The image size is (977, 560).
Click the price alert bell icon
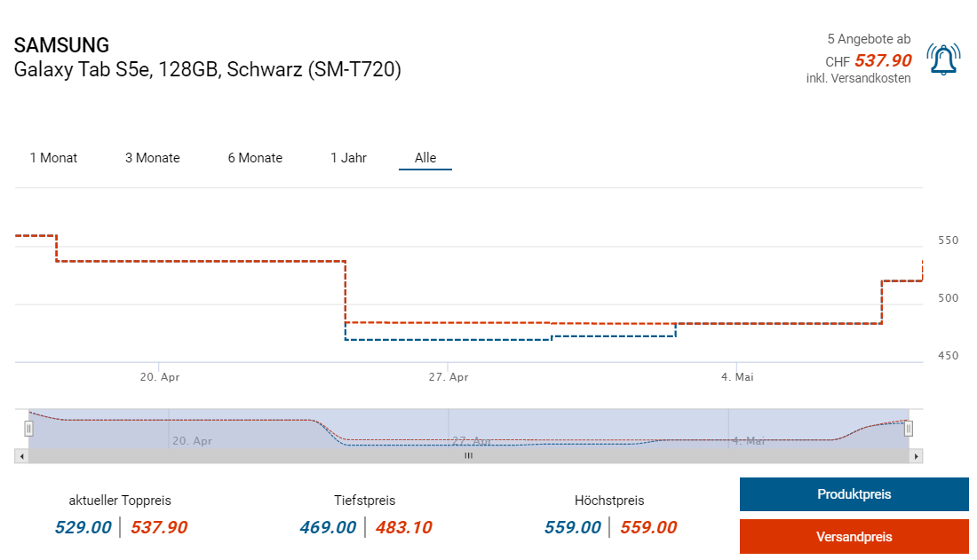(942, 59)
